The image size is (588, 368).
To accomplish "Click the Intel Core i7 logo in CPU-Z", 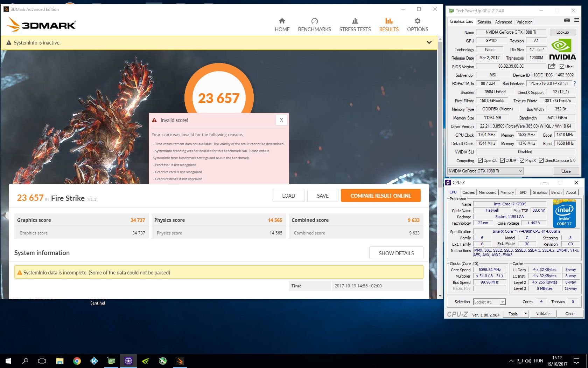I will point(564,213).
